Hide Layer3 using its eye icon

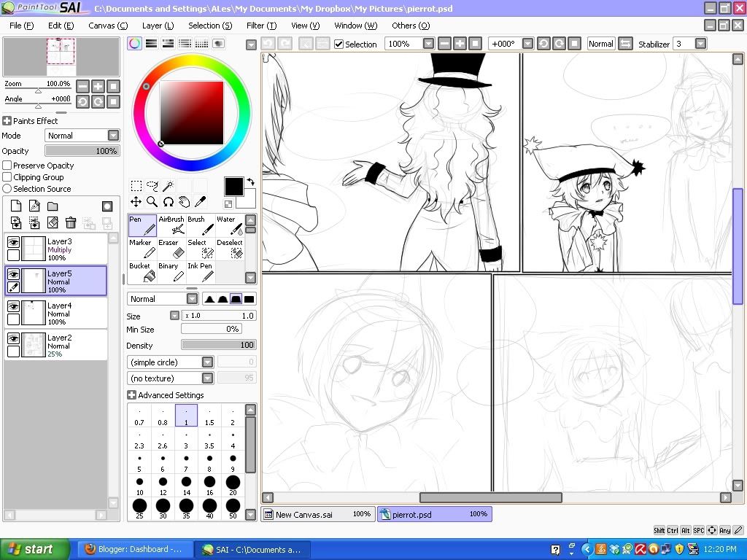coord(13,243)
